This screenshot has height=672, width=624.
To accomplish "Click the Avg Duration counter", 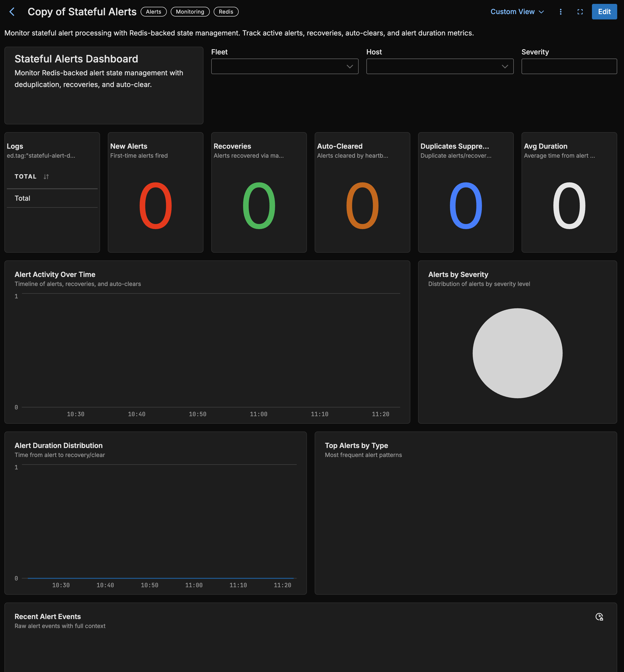I will point(569,206).
